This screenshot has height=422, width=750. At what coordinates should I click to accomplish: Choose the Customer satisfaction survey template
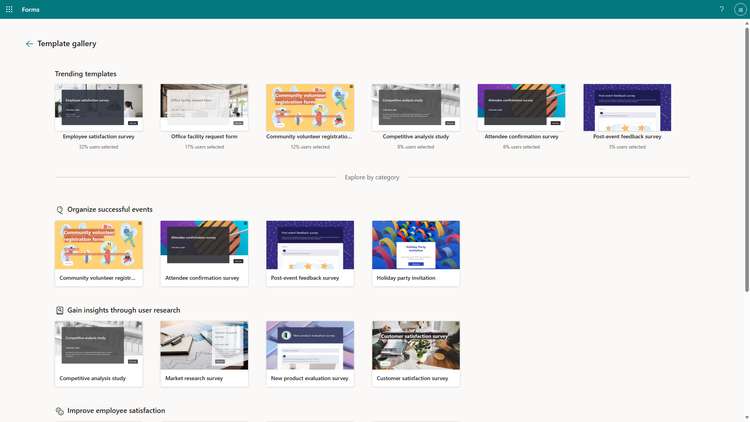(x=416, y=354)
